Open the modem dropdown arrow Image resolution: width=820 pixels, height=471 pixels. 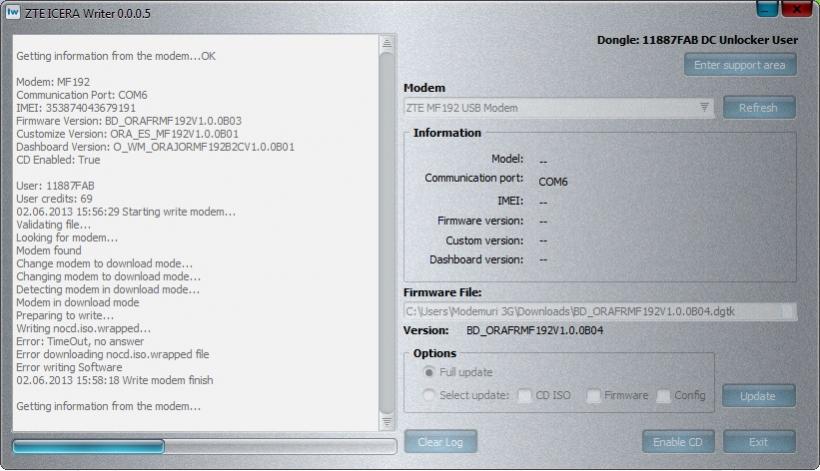tap(704, 108)
